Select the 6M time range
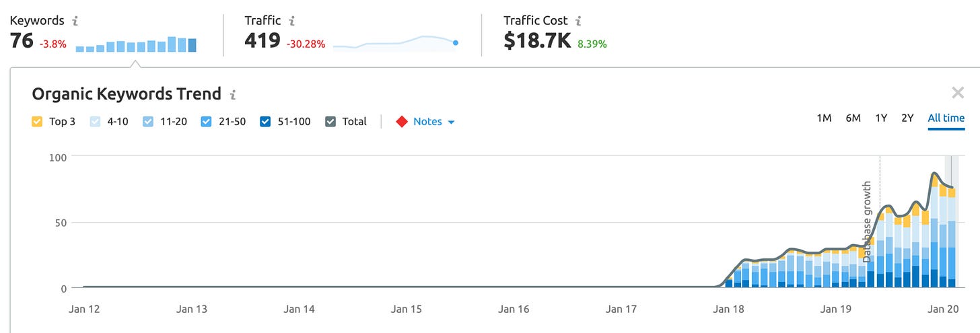This screenshot has width=980, height=333. click(853, 118)
